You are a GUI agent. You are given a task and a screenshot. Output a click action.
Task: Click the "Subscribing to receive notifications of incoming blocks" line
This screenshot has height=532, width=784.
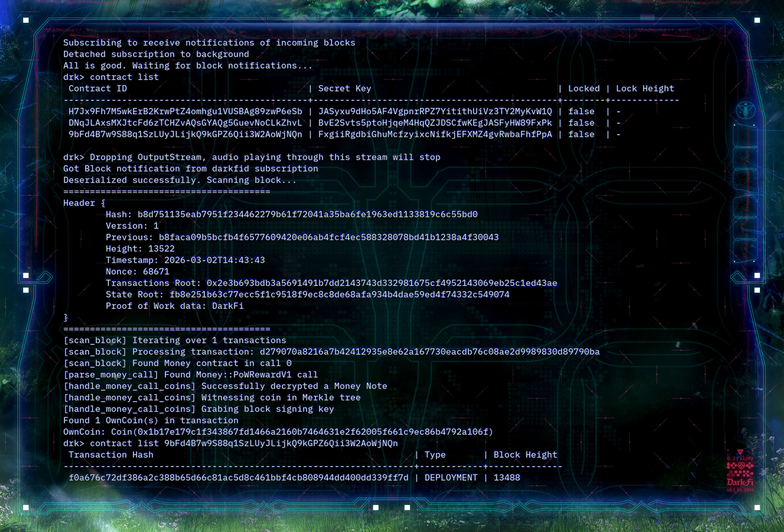pos(209,43)
